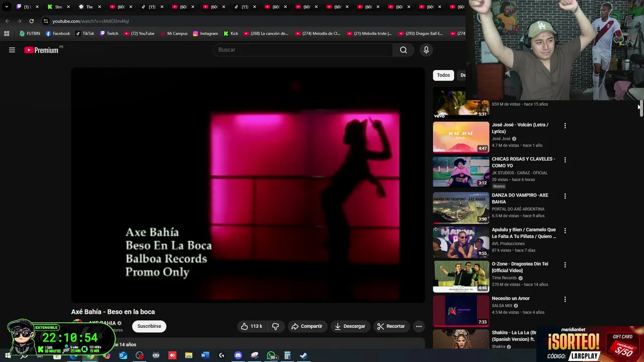This screenshot has height=362, width=644.
Task: Open CHICAS ROSAS Y CLAVELES thumbnail
Action: (x=461, y=171)
